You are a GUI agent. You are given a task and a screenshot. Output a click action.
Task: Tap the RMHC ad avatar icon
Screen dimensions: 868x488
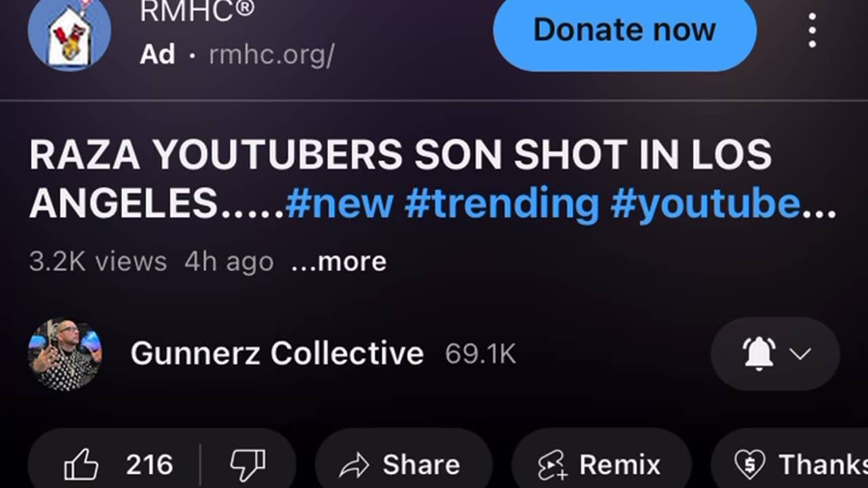click(x=69, y=33)
